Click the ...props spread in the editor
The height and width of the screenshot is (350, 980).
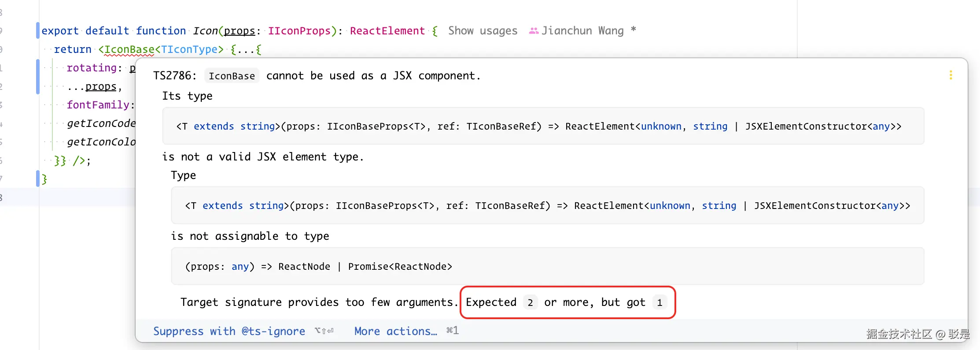(x=94, y=86)
